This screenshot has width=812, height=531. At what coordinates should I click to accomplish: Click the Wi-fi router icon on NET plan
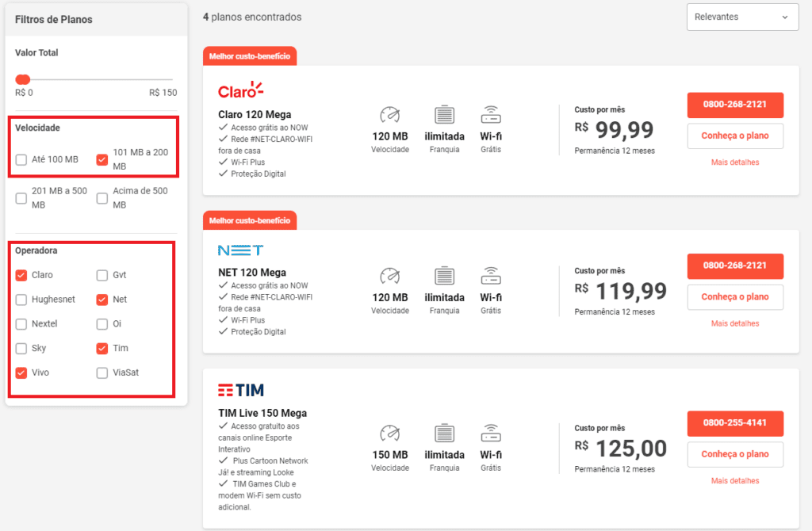pos(492,274)
